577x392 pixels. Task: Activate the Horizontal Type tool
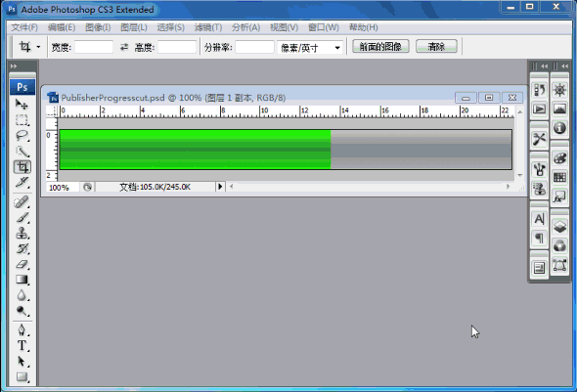click(x=22, y=346)
